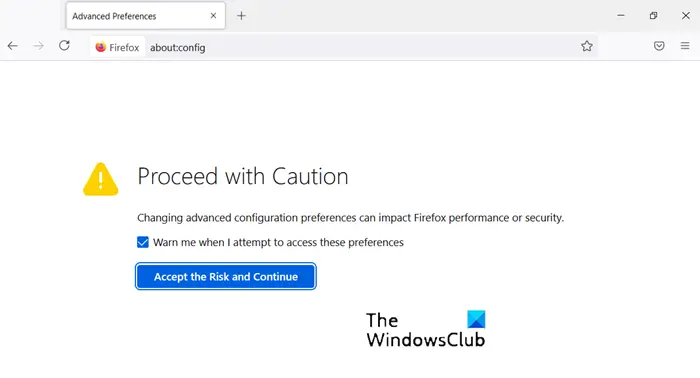The height and width of the screenshot is (378, 700).
Task: Close the Firefox window
Action: coord(686,16)
